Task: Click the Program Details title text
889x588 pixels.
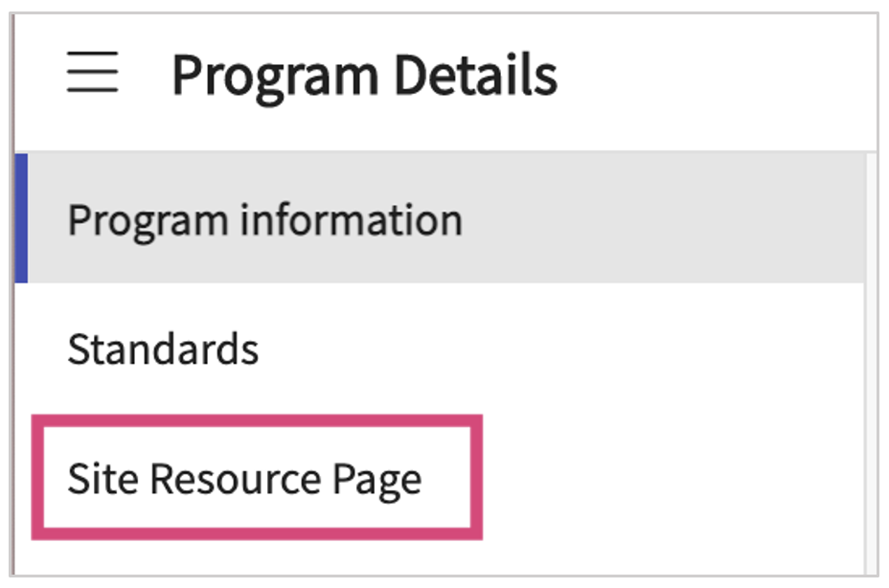Action: [364, 75]
